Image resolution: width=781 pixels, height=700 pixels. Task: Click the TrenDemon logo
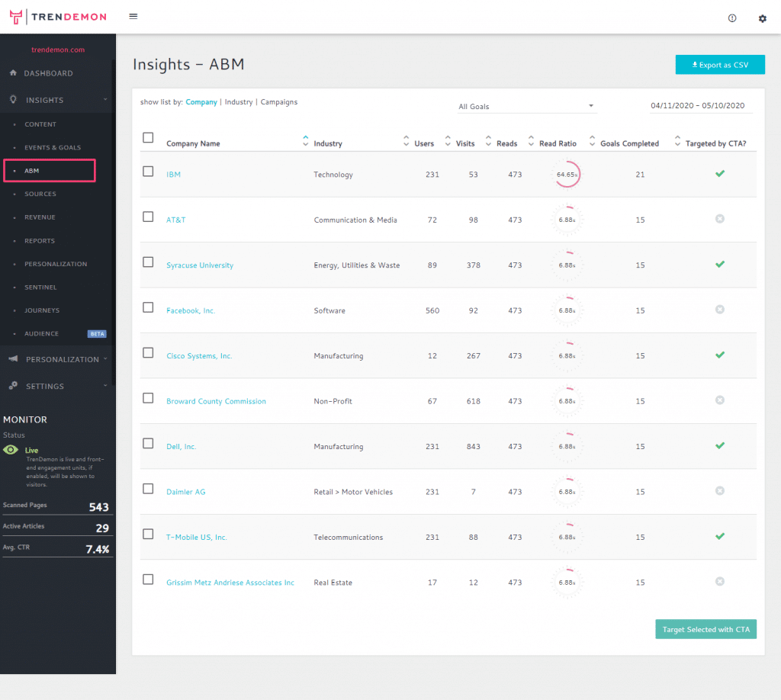58,17
